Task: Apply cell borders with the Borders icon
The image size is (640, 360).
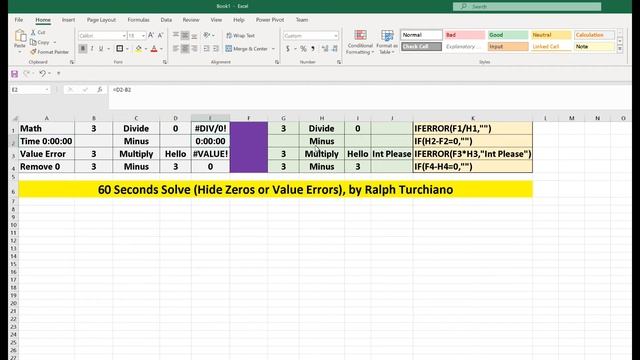Action: pos(120,49)
